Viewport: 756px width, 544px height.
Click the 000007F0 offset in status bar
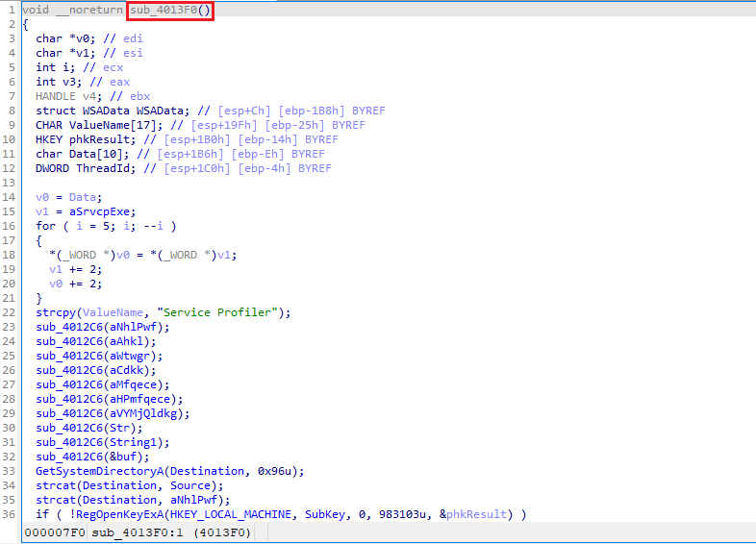[x=55, y=532]
